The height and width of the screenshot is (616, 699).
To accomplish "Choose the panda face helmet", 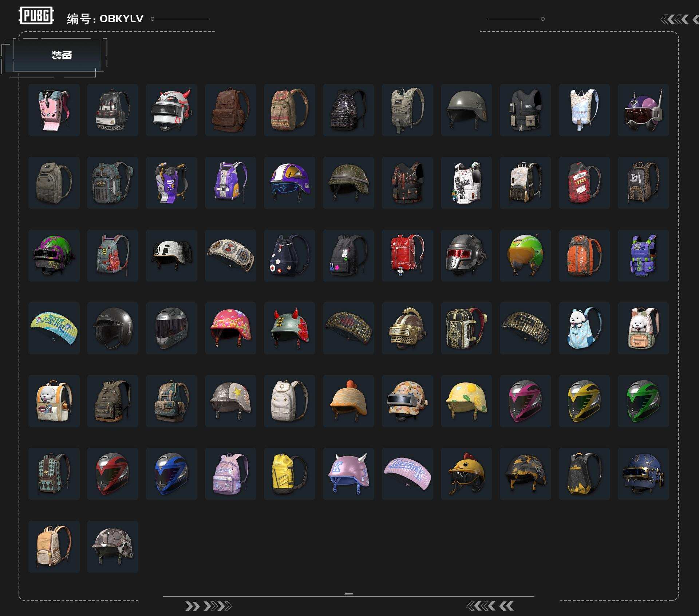I will [x=171, y=255].
